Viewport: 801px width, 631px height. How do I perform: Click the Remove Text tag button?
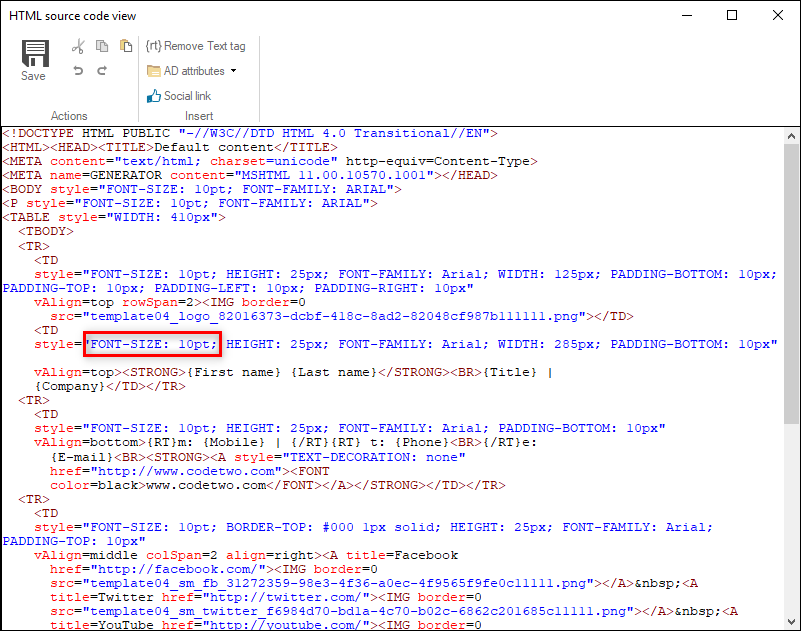point(196,45)
